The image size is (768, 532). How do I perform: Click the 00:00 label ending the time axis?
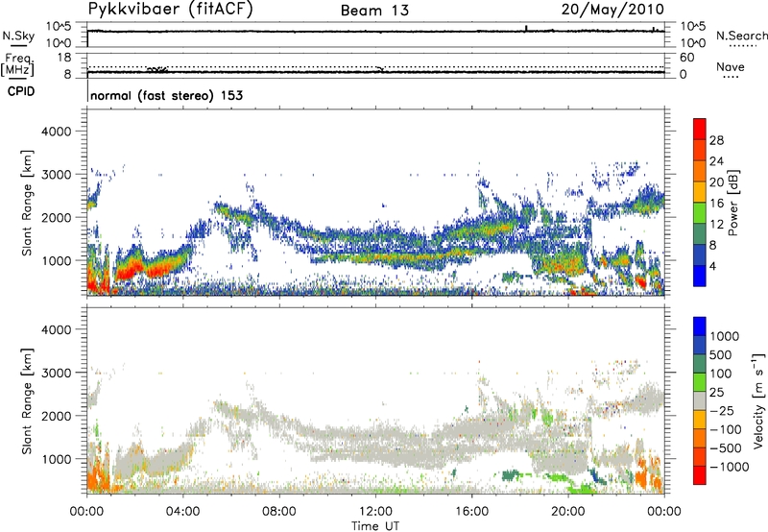(664, 512)
